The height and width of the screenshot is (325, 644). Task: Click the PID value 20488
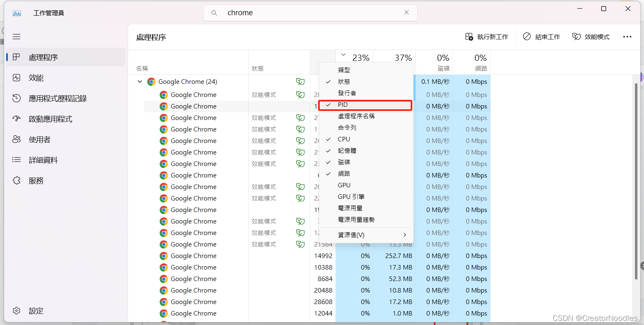tap(323, 290)
